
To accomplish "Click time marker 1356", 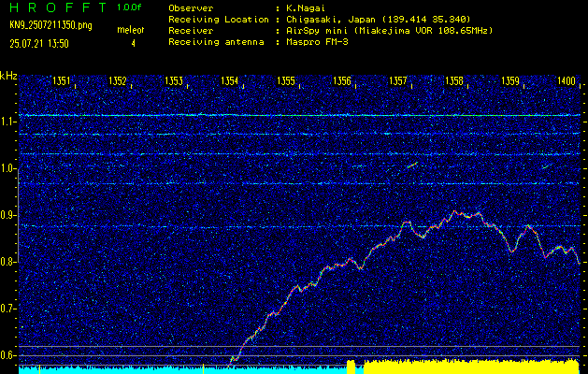I will (342, 80).
